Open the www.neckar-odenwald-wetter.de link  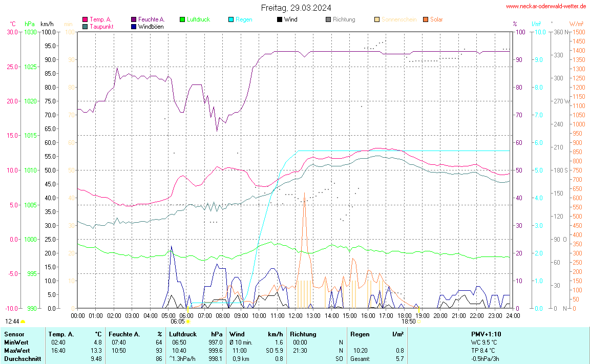[546, 6]
